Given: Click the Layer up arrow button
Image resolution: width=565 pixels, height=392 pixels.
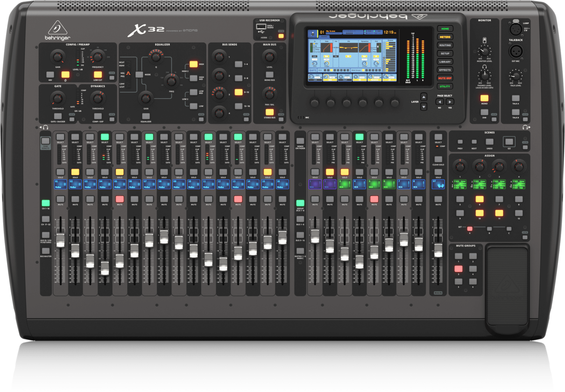Looking at the screenshot, I should coord(424,97).
